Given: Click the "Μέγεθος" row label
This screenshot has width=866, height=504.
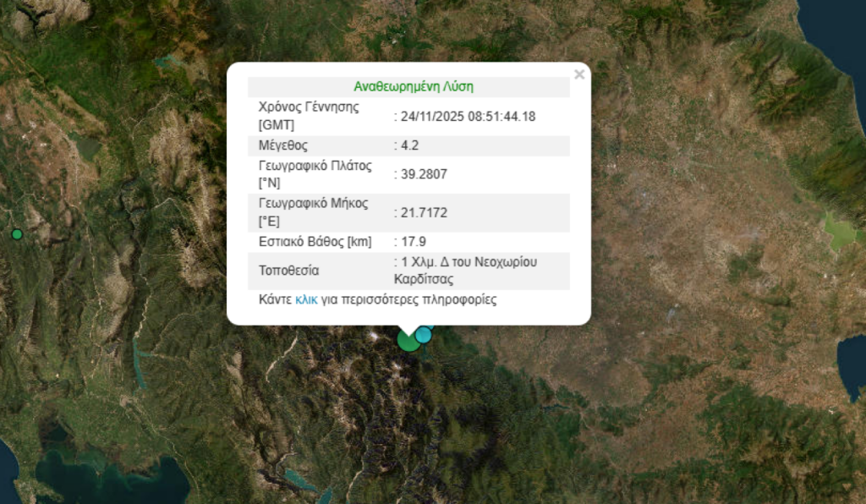Looking at the screenshot, I should click(282, 145).
